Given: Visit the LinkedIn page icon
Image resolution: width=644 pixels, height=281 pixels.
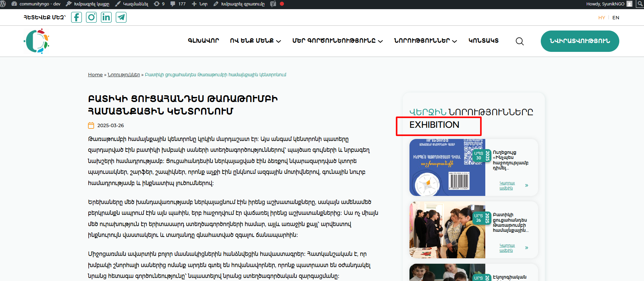Looking at the screenshot, I should click(x=106, y=17).
